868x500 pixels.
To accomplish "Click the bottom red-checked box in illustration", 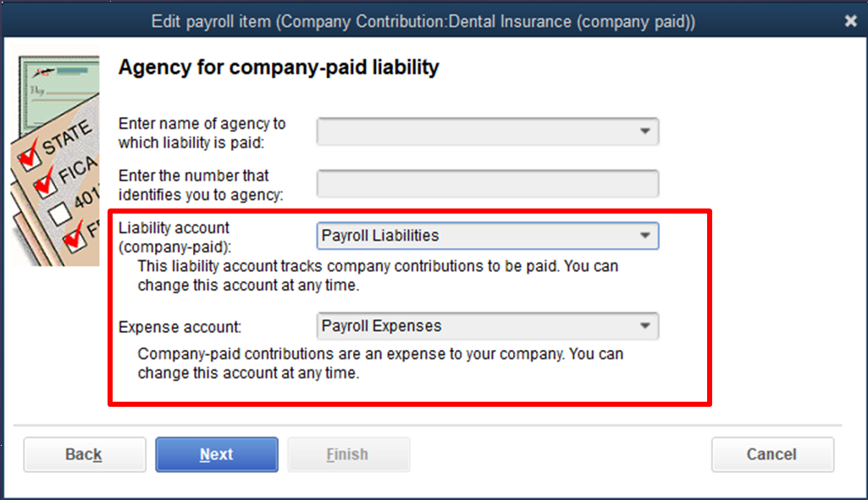I will (75, 238).
